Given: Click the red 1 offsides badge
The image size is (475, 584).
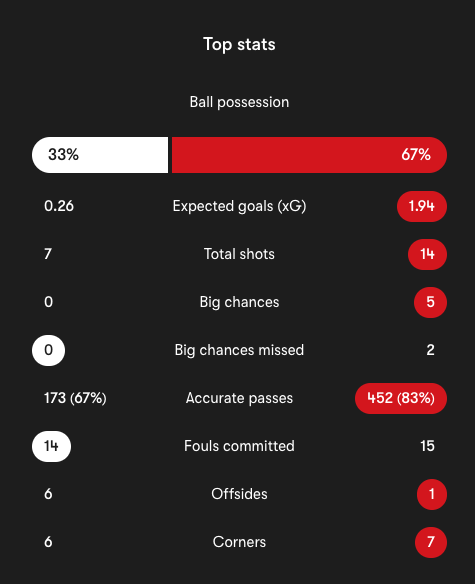Looking at the screenshot, I should 432,494.
